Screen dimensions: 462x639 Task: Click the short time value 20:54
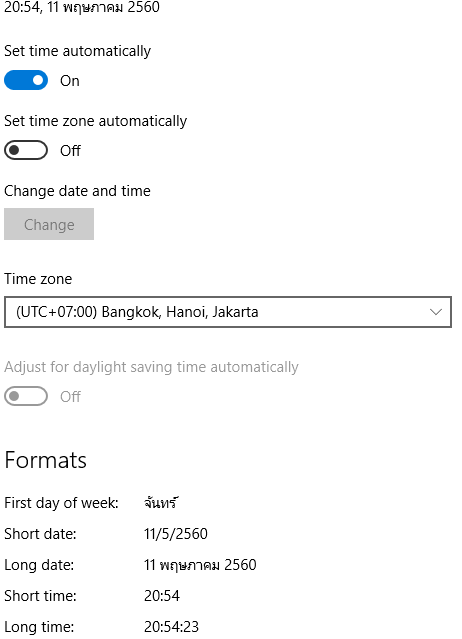coord(161,596)
